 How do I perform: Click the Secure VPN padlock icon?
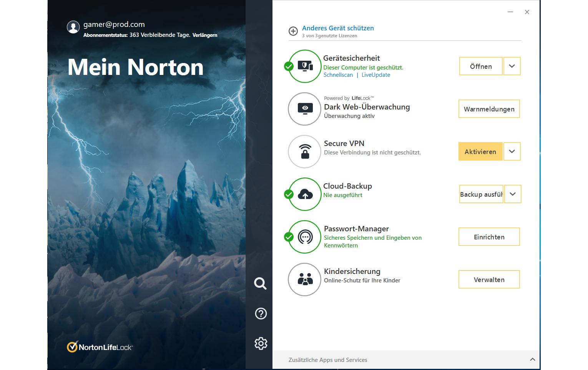(x=304, y=151)
